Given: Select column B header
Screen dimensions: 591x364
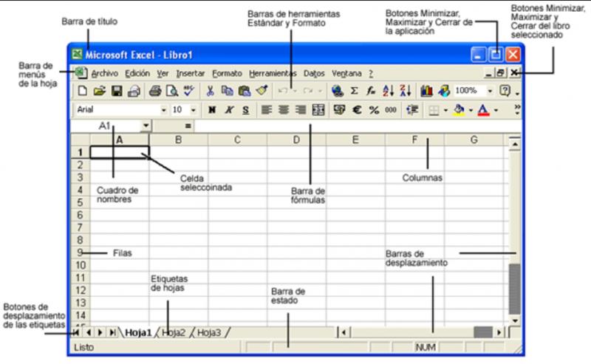Looking at the screenshot, I should pos(178,140).
